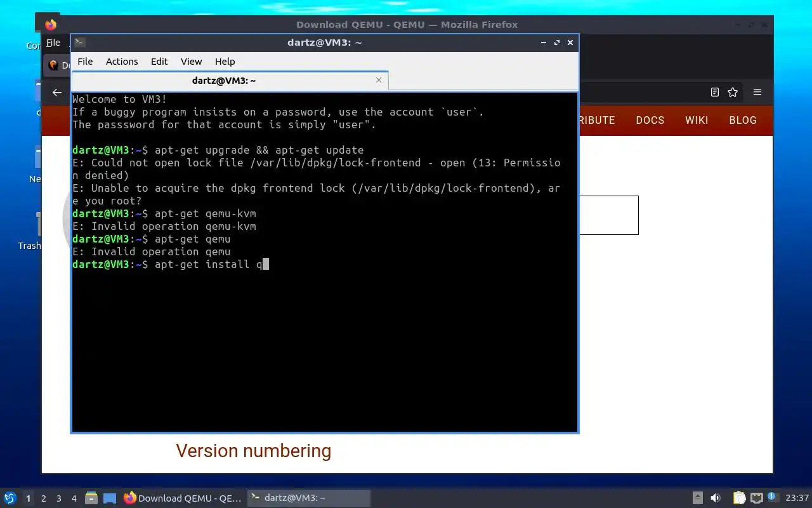The width and height of the screenshot is (812, 508).
Task: Open the volume control tray icon
Action: click(716, 498)
